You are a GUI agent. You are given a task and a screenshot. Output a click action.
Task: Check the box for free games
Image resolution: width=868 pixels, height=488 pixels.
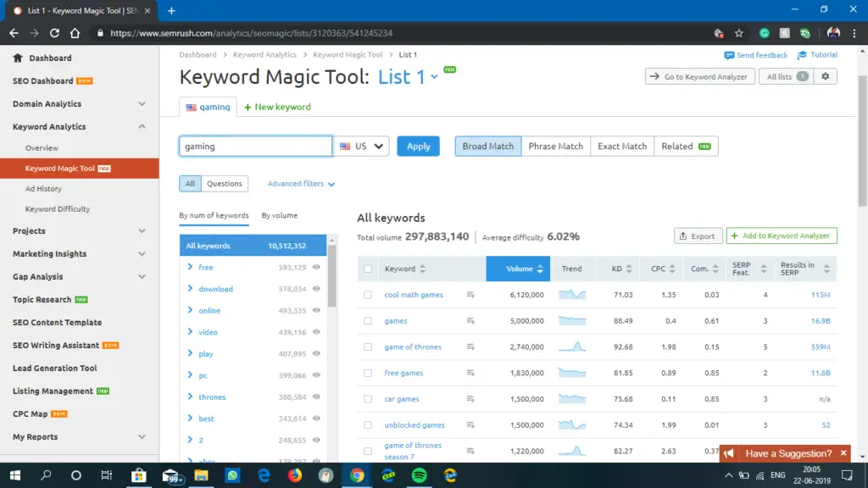(368, 373)
